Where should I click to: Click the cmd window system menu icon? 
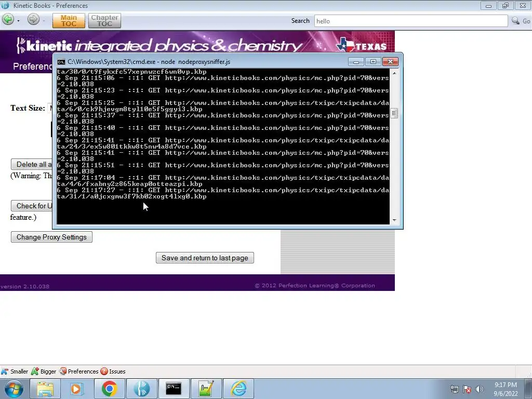(61, 62)
